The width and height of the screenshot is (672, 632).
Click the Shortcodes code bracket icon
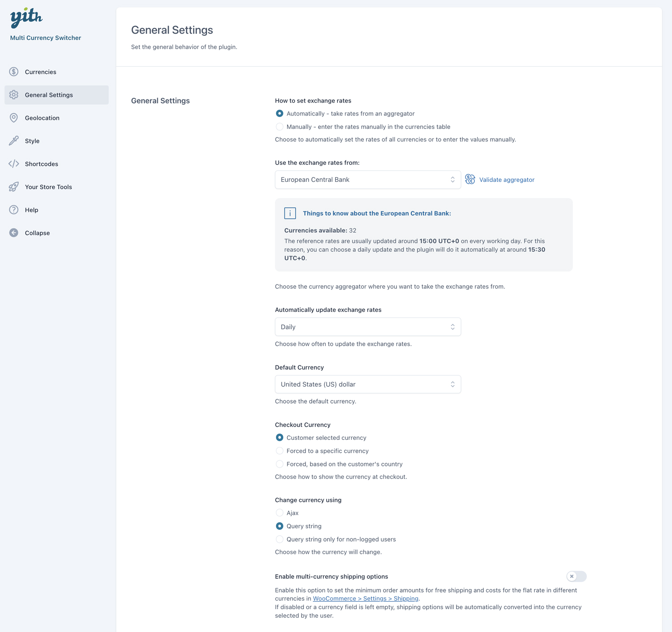14,164
